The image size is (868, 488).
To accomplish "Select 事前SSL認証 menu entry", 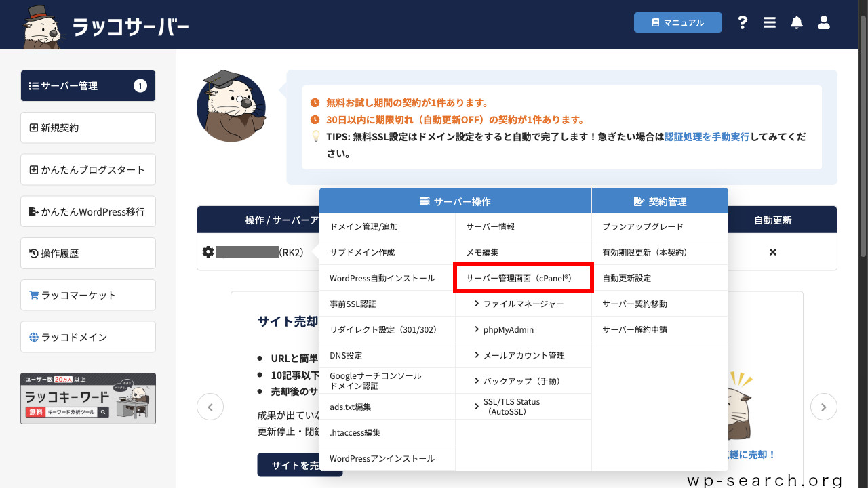I will [x=387, y=304].
